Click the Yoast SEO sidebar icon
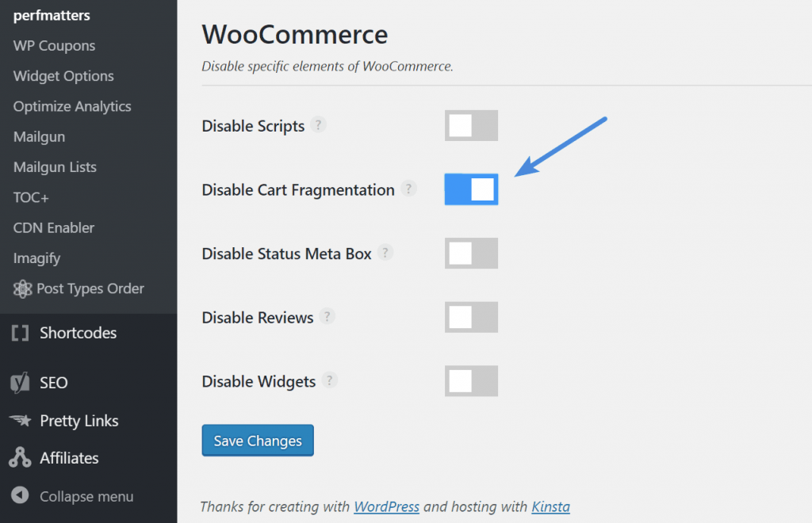Image resolution: width=812 pixels, height=523 pixels. [x=21, y=383]
